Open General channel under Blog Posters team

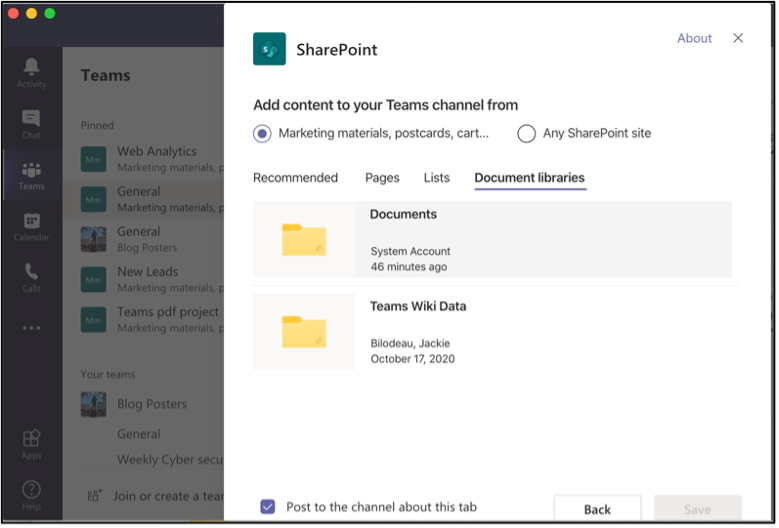[139, 435]
